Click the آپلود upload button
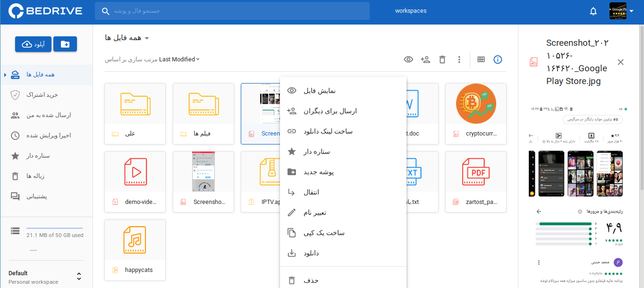This screenshot has height=288, width=644. 34,44
